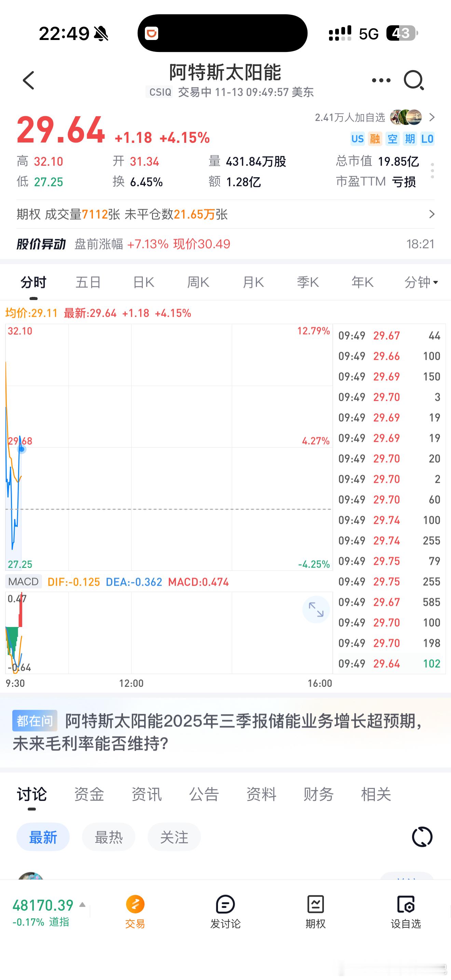
Task: Open the 资讯 section tab
Action: [x=146, y=794]
